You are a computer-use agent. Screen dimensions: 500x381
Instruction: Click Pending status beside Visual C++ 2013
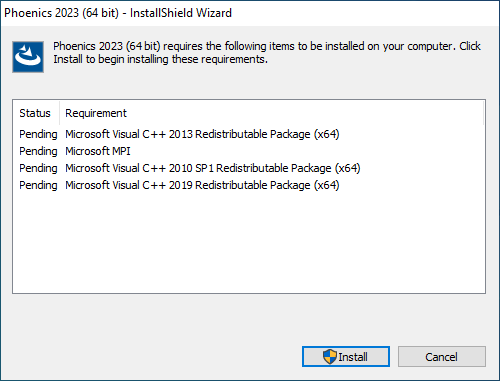point(38,134)
